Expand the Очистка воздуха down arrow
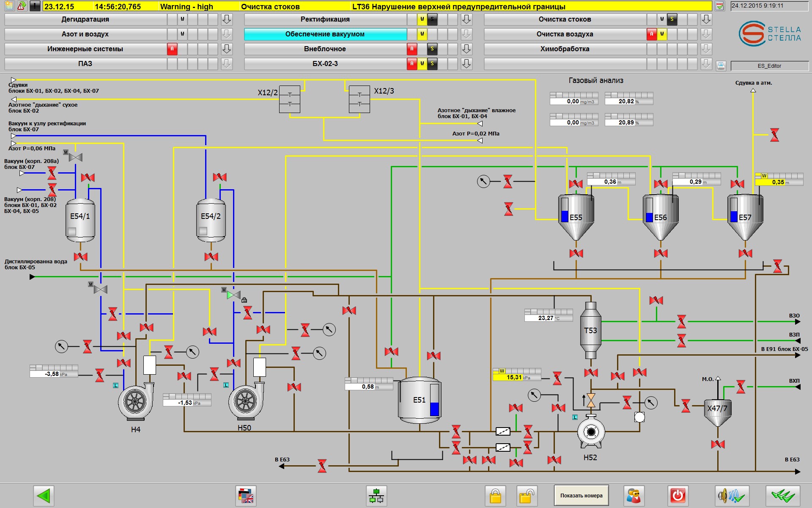The image size is (812, 508). (x=706, y=34)
